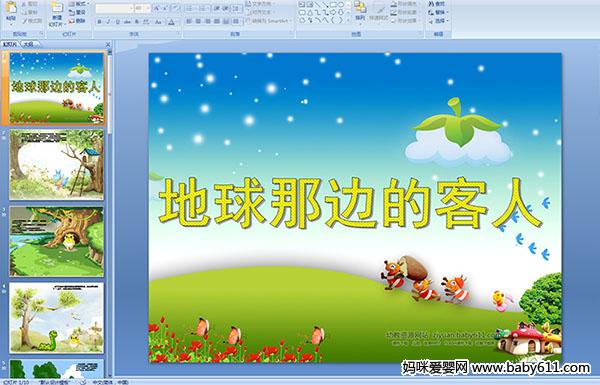
Task: Click the Replace button in Editing group
Action: click(438, 12)
